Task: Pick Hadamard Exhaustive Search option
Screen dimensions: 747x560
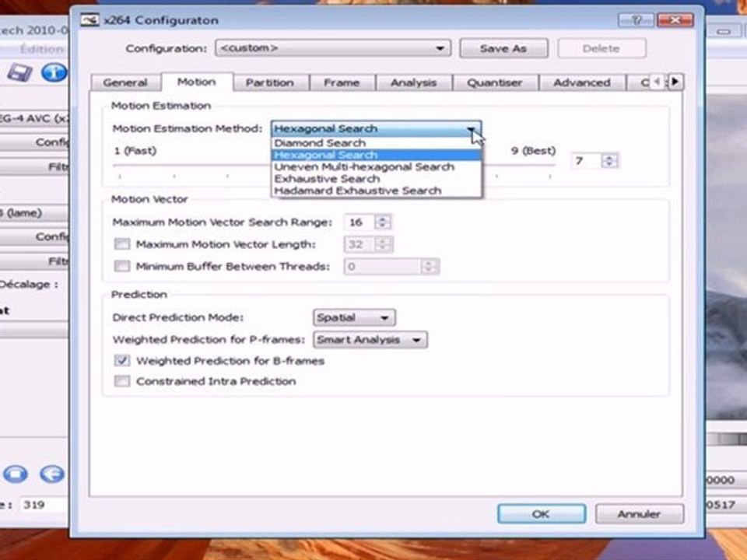Action: click(x=377, y=191)
